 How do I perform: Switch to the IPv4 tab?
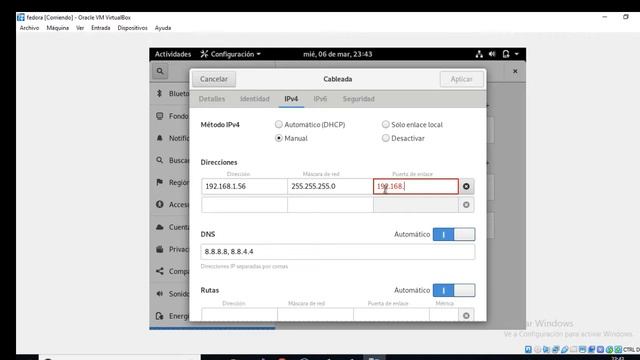click(291, 99)
